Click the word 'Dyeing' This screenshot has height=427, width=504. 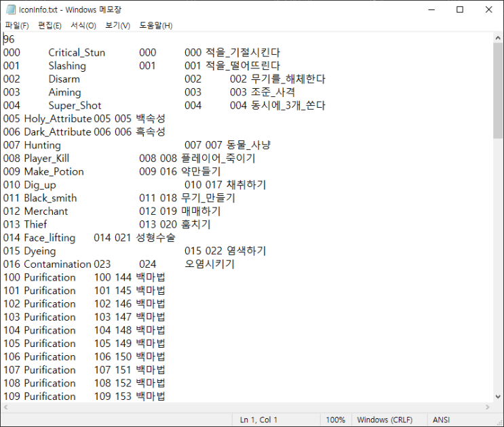(x=40, y=251)
